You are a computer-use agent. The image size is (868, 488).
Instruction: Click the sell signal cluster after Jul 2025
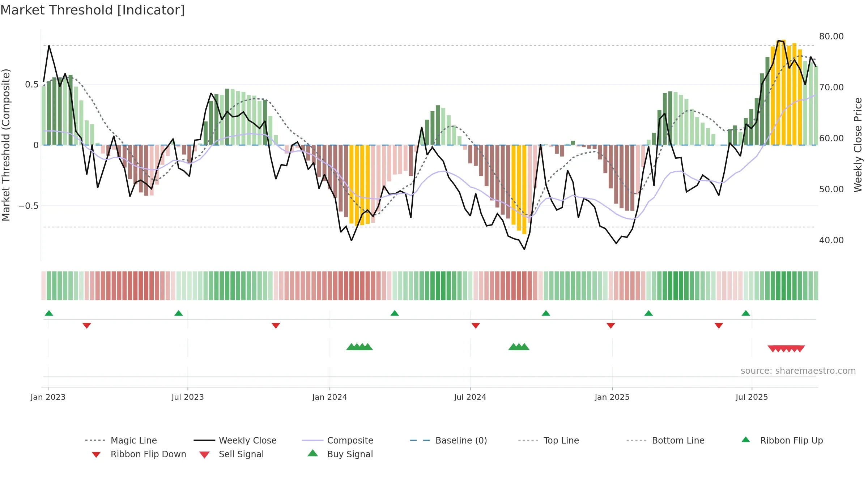tap(786, 349)
